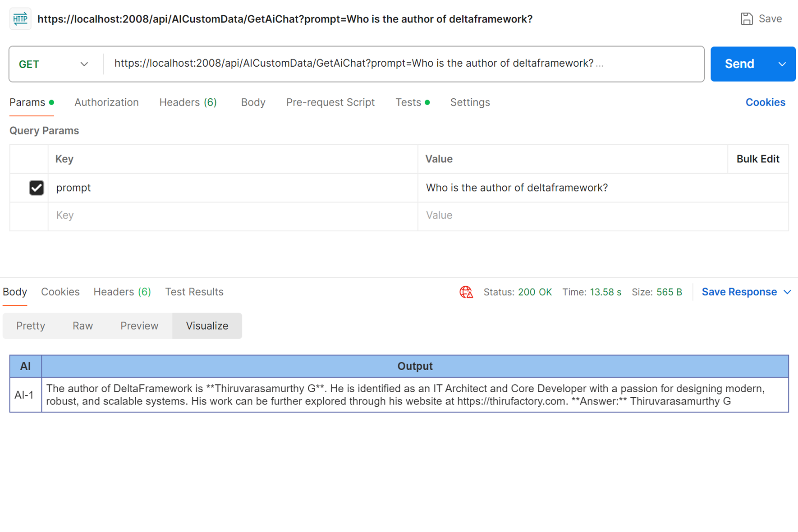The image size is (798, 532).
Task: Open the Cookies link
Action: point(765,102)
